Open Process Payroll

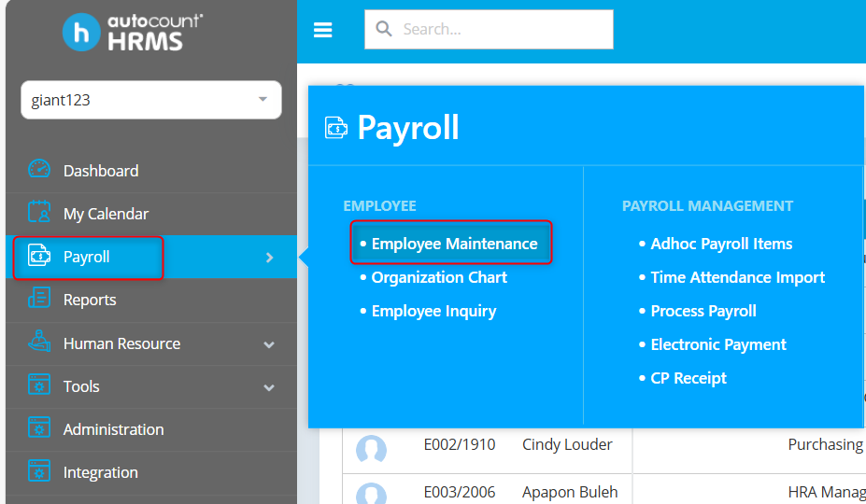(x=703, y=311)
